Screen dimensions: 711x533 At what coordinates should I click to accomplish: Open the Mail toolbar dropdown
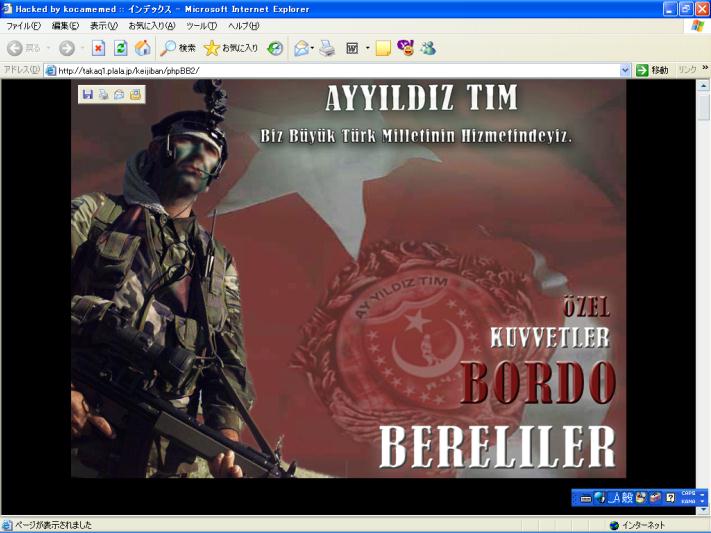(x=313, y=48)
